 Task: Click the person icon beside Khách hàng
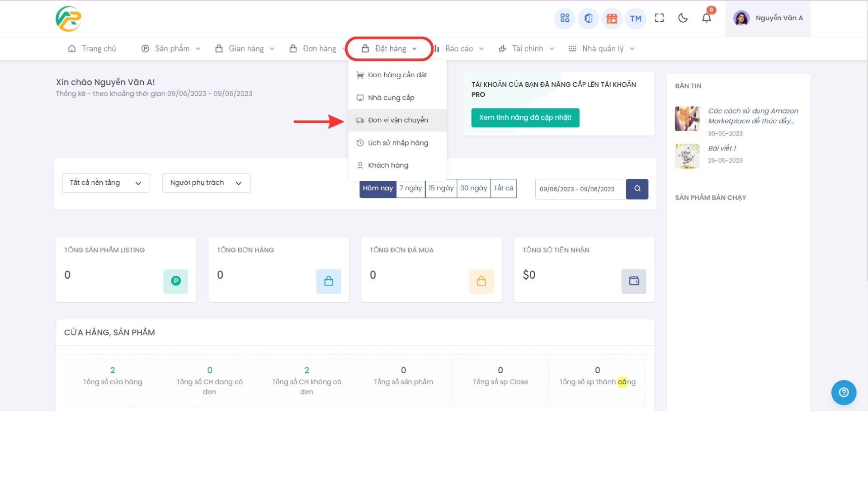[x=360, y=165]
